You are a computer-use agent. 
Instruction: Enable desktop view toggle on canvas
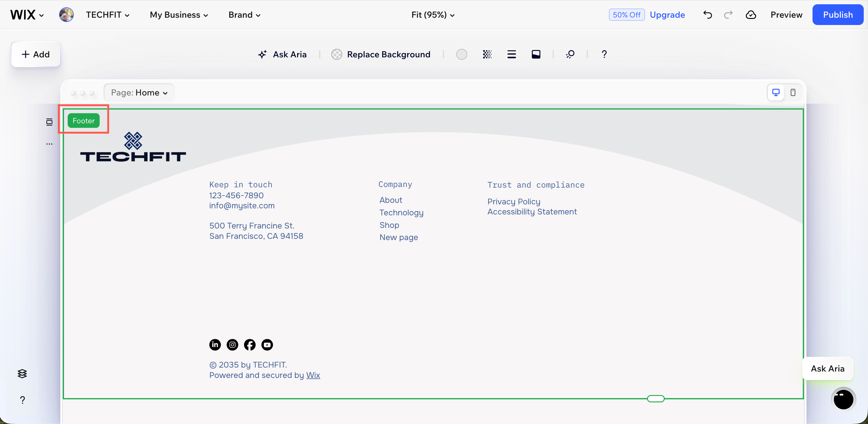tap(776, 92)
